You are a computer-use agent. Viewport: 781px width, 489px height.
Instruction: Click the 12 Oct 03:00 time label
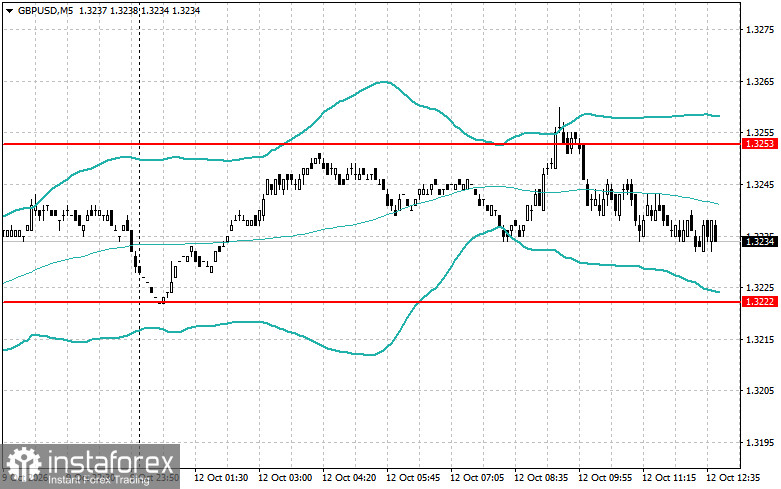[x=285, y=478]
